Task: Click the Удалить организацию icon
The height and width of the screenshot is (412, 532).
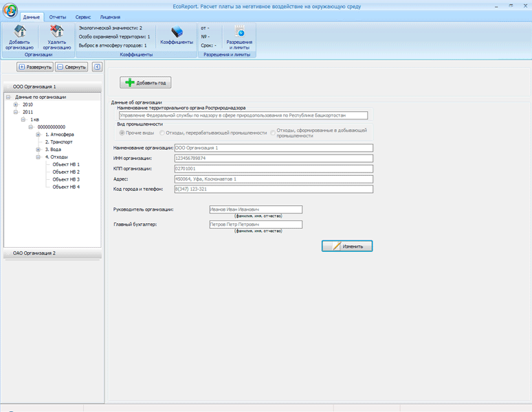Action: click(x=56, y=31)
